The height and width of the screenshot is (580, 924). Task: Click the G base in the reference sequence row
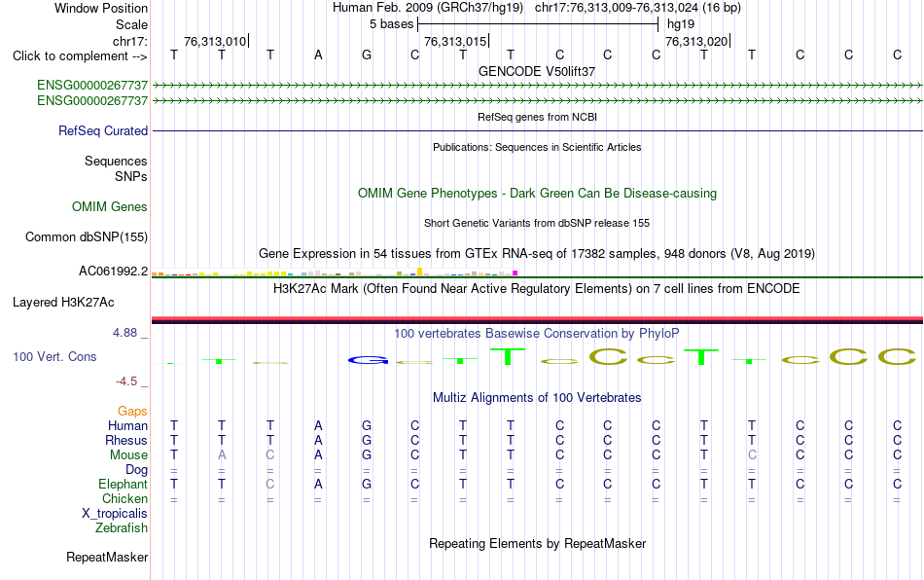coord(367,55)
